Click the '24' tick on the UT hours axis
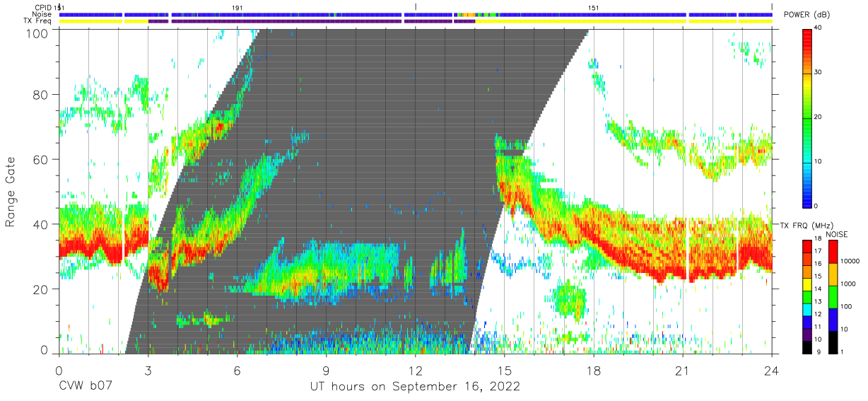 click(772, 369)
